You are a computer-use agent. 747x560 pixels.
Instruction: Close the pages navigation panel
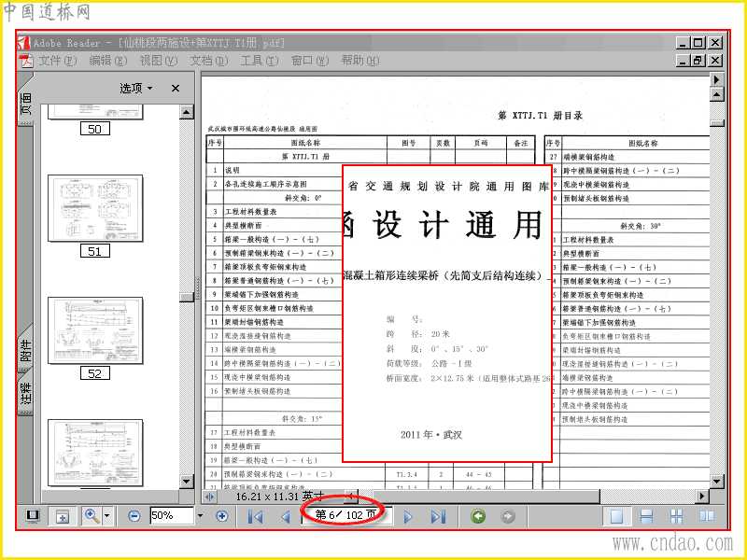click(x=176, y=88)
